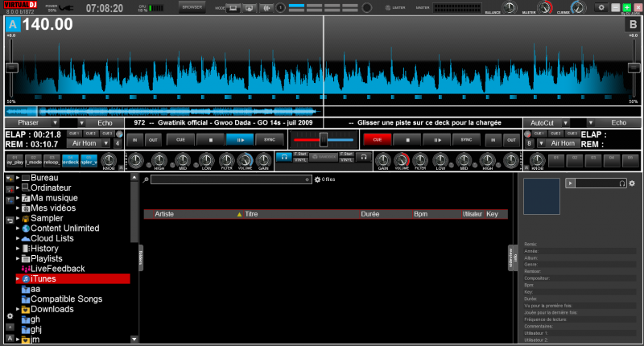
Task: Sort the file list by Bpm column
Action: pyautogui.click(x=421, y=215)
